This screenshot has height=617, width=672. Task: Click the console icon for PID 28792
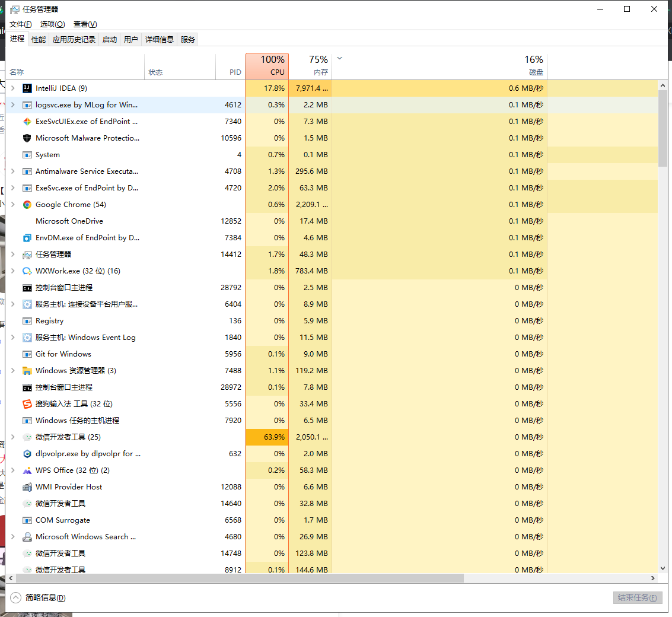tap(27, 288)
